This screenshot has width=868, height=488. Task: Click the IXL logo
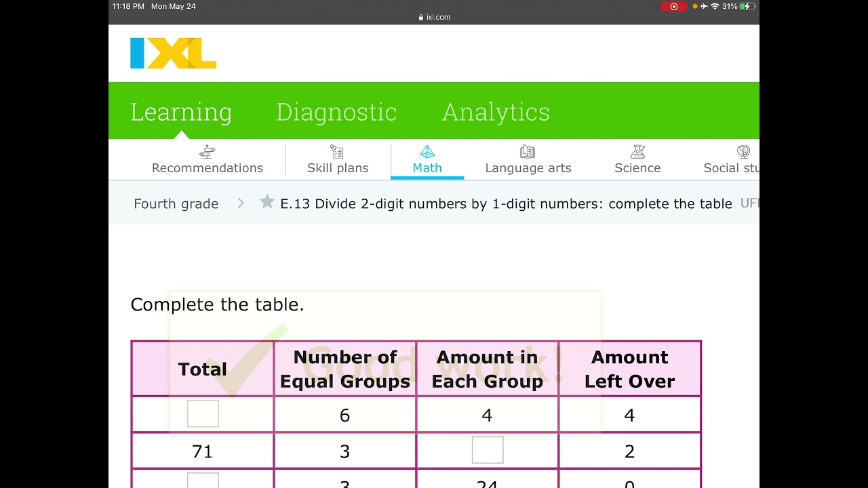click(173, 53)
